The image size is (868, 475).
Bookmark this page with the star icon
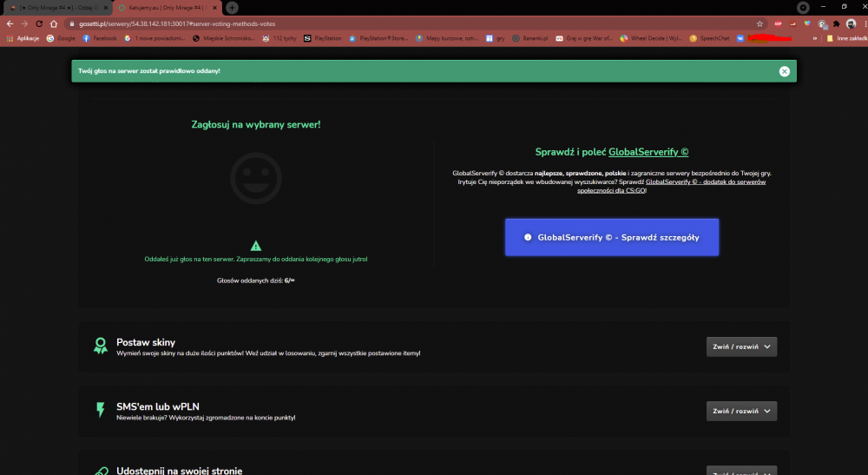(759, 23)
